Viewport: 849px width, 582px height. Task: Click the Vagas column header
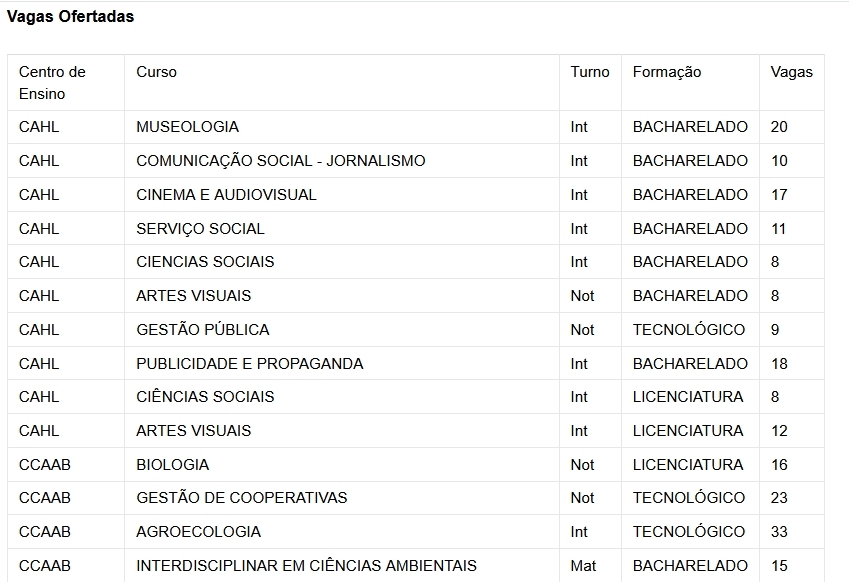[x=792, y=72]
